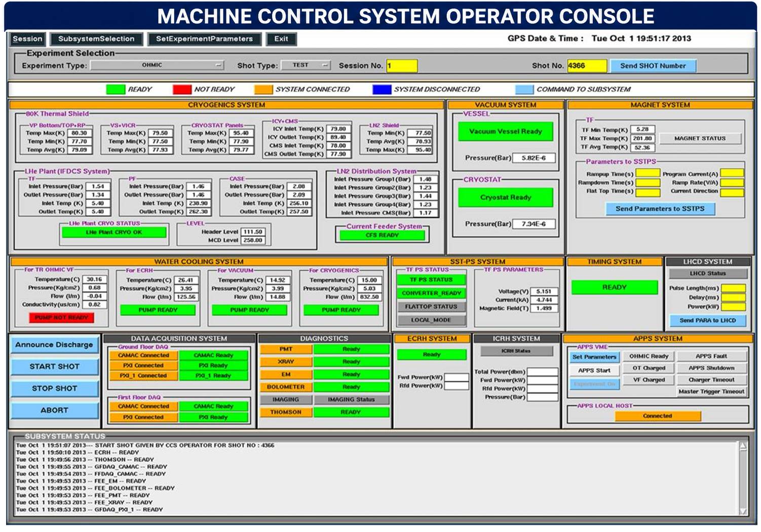
Task: Select the log line 'THOMSON -- READY'
Action: pyautogui.click(x=85, y=460)
